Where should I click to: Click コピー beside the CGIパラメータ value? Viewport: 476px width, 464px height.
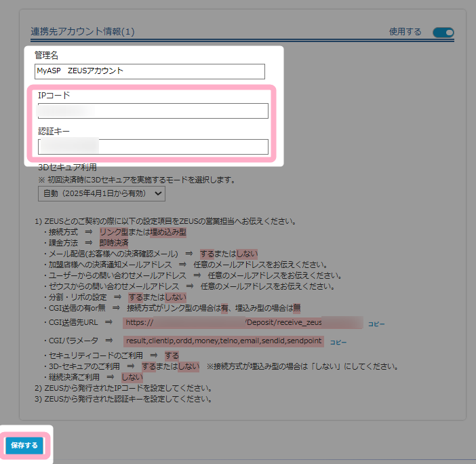coord(338,342)
